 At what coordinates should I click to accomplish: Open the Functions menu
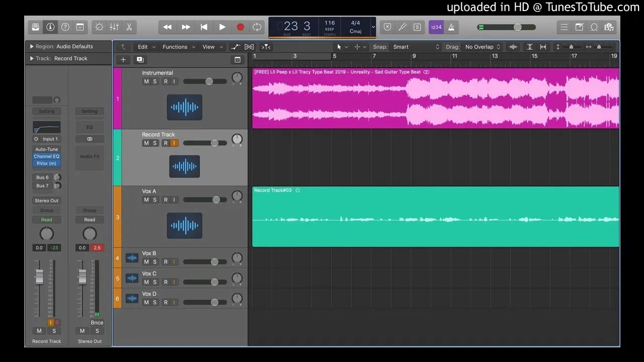click(179, 47)
